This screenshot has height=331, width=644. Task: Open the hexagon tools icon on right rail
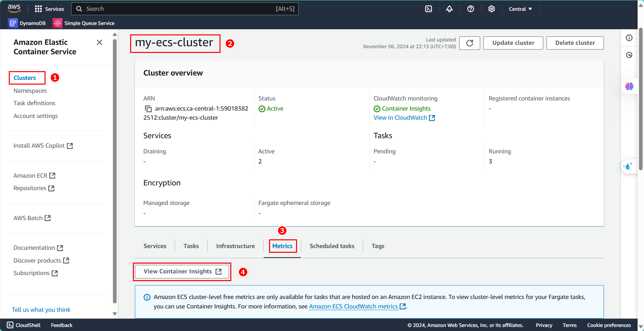(x=629, y=55)
